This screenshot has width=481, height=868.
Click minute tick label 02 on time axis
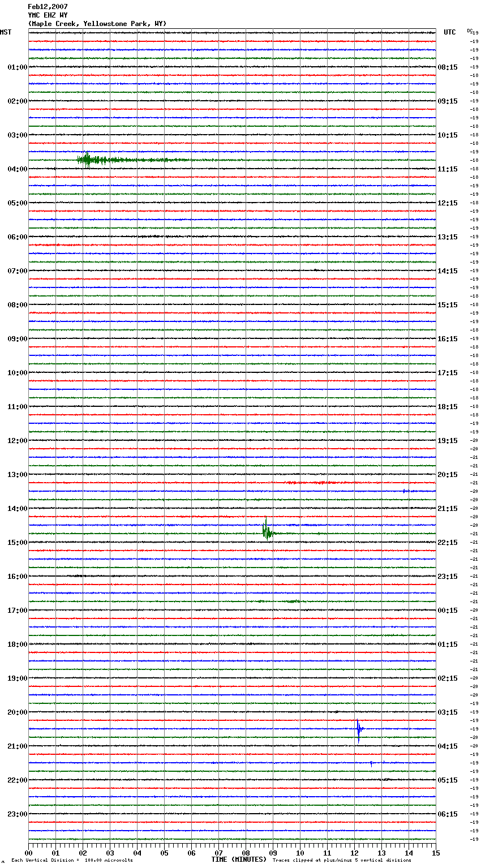[83, 853]
